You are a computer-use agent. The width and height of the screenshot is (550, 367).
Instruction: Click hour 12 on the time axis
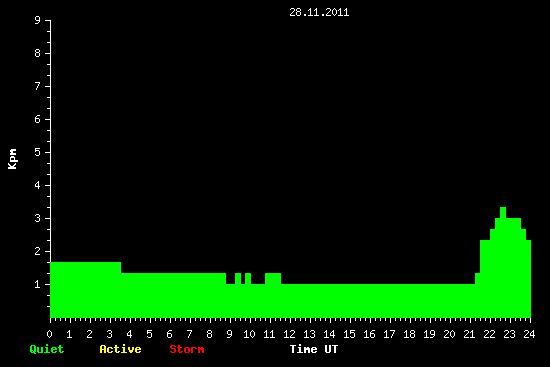click(289, 334)
